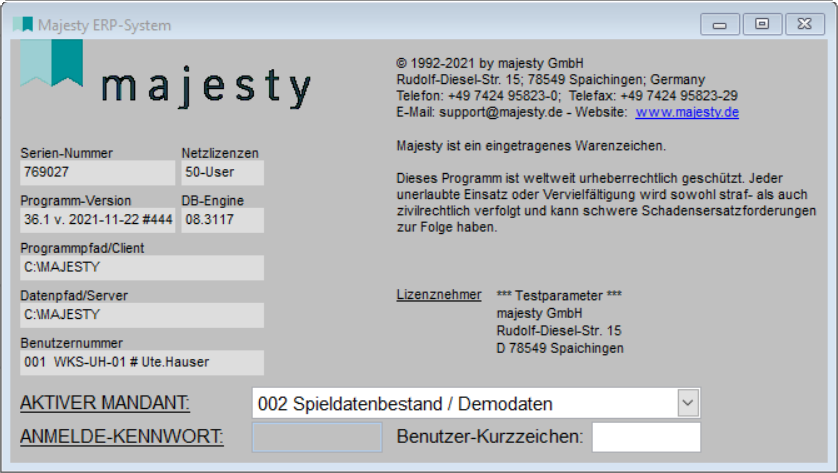Click the majesty wordmark logo text
Viewport: 838px width, 473px height.
[206, 87]
